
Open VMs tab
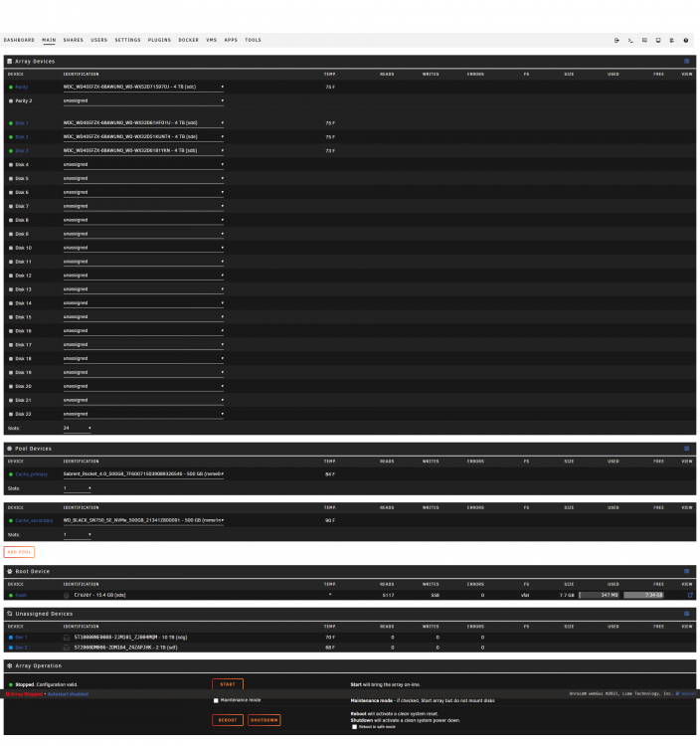[212, 40]
